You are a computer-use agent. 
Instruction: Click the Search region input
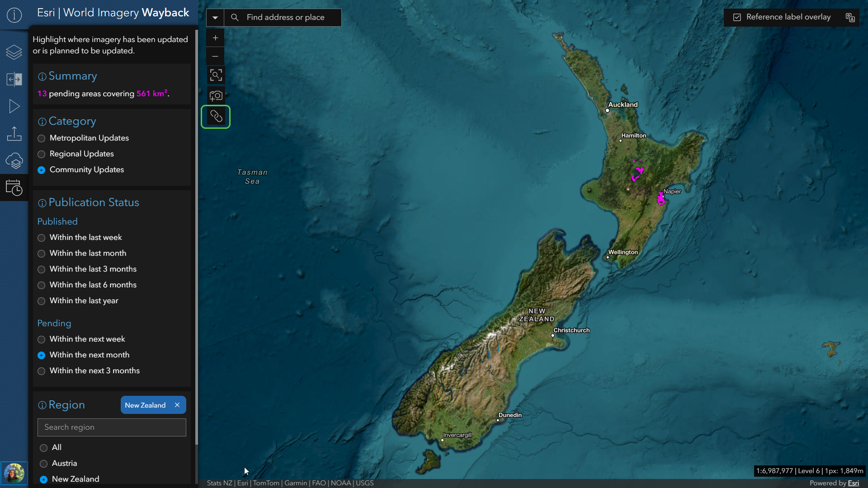point(112,427)
